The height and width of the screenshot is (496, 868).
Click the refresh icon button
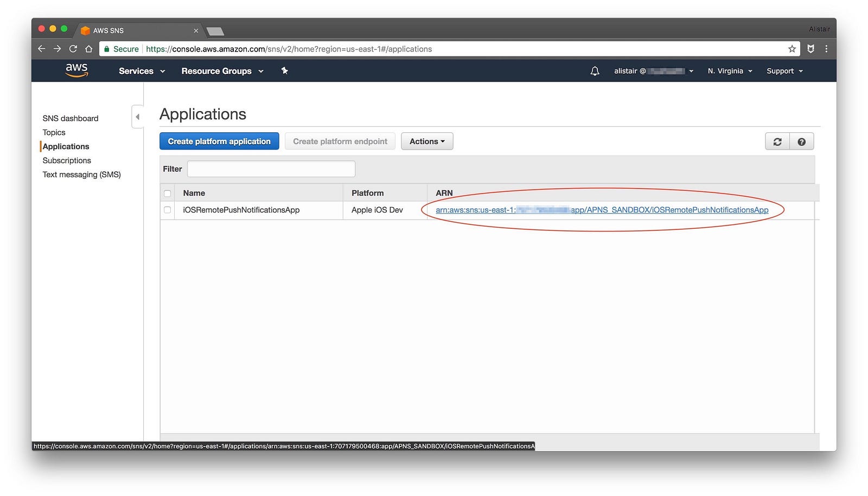(777, 141)
